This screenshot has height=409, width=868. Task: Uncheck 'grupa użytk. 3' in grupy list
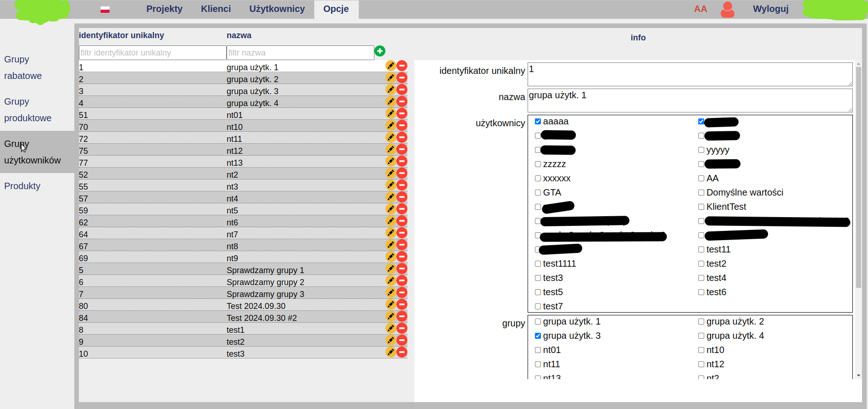point(538,336)
